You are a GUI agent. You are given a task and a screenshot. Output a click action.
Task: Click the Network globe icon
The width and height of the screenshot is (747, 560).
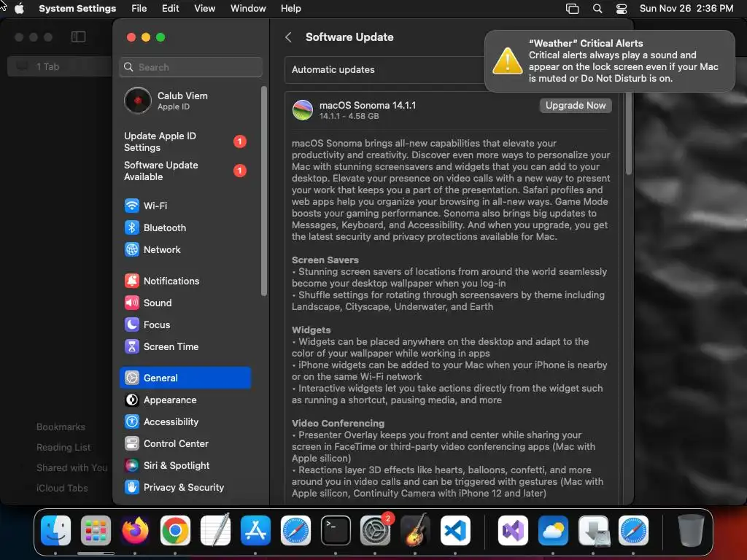132,249
